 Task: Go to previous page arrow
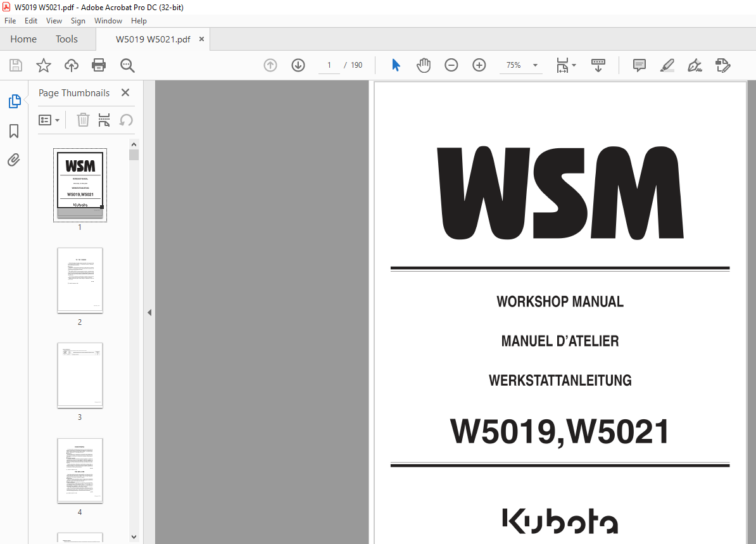[x=270, y=65]
